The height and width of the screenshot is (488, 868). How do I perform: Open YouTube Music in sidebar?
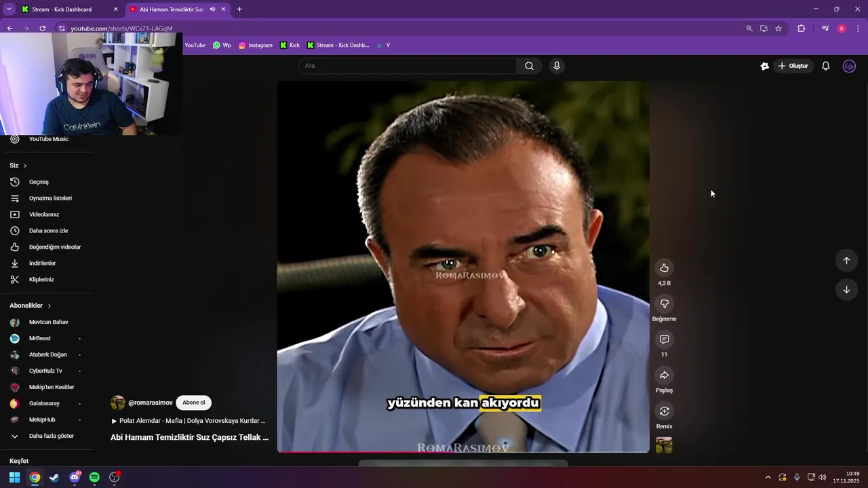coord(47,139)
